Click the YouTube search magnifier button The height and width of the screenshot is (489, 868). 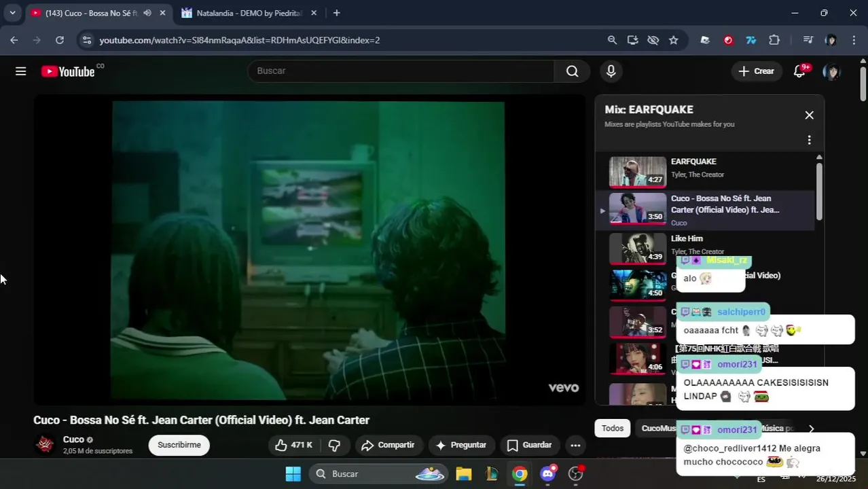point(573,71)
